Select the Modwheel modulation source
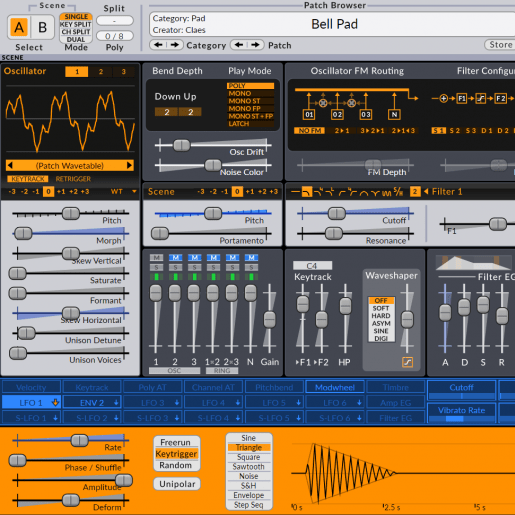This screenshot has height=515, width=515. [335, 387]
